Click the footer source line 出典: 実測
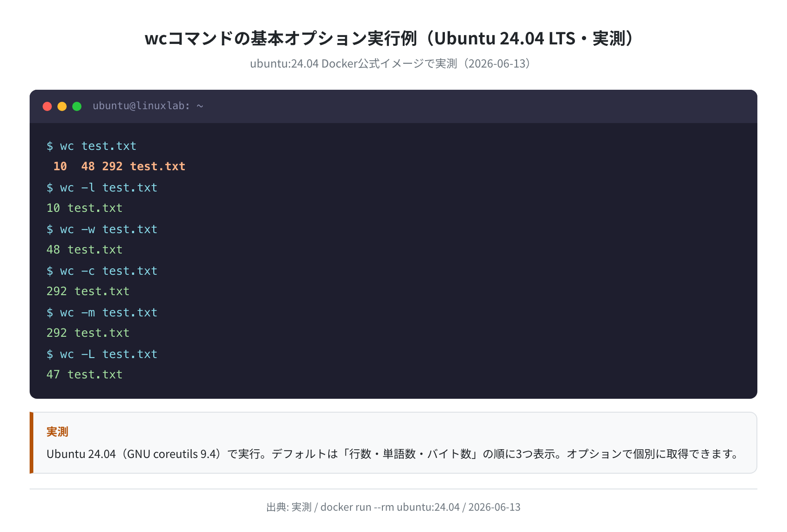Viewport: 787px width, 532px height. click(x=393, y=507)
